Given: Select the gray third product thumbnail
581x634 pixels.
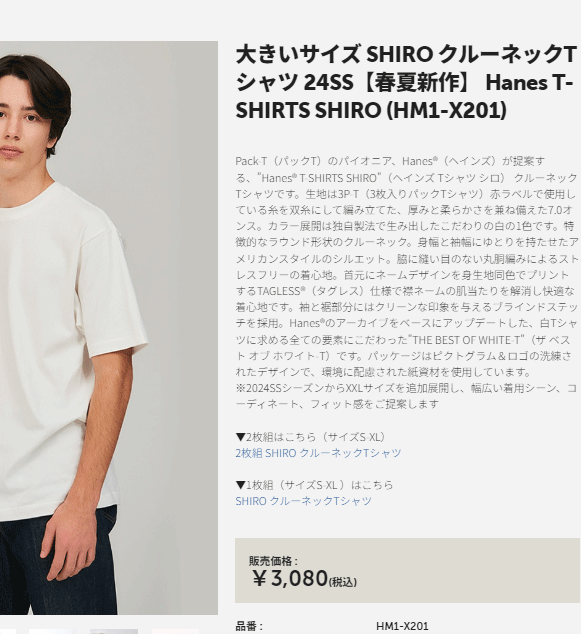Looking at the screenshot, I should pyautogui.click(x=114, y=632).
